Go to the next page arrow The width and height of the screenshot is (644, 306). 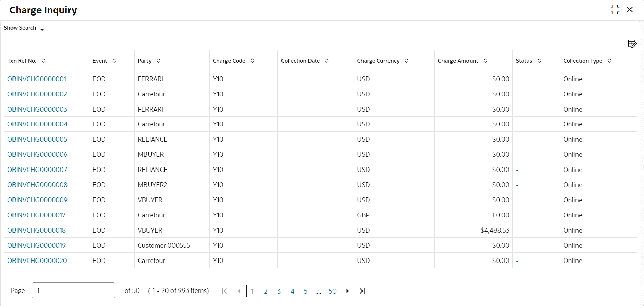coord(347,291)
